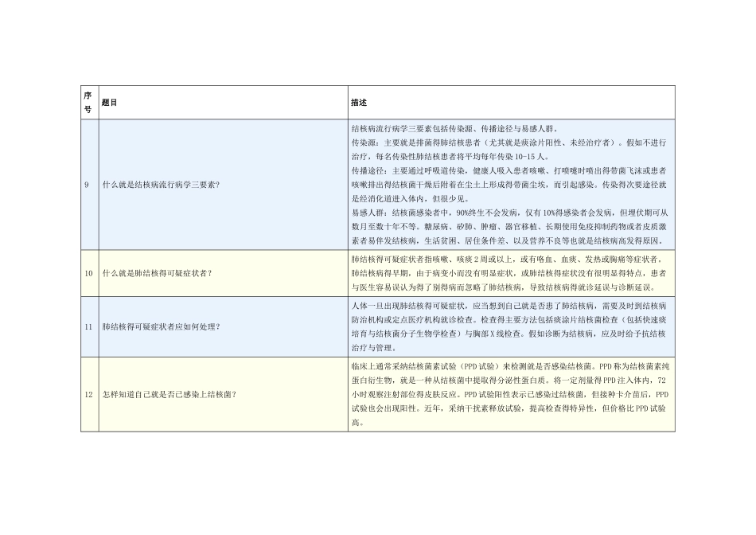
Task: Click line starting '小时观察注射部位得皮肤反应'
Action: tap(510, 395)
